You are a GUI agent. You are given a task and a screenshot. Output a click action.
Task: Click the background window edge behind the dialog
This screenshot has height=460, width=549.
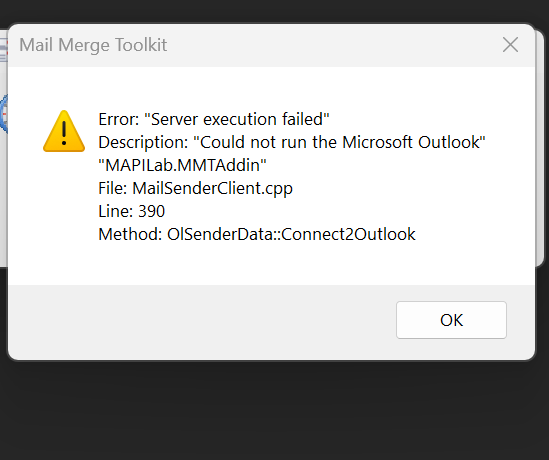point(540,147)
